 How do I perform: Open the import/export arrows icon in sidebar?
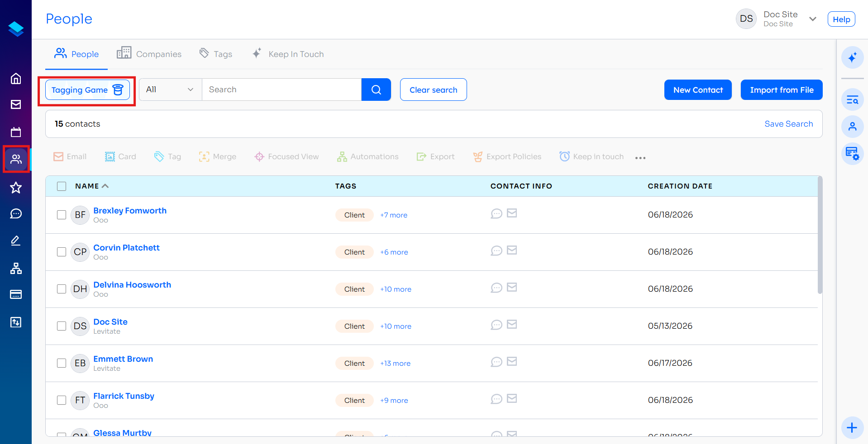pos(16,322)
